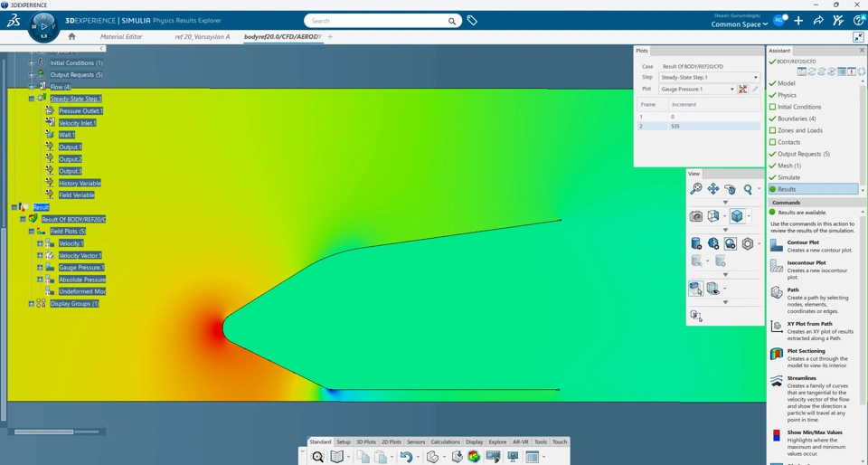Click the Isocontour Plot command icon

(777, 266)
